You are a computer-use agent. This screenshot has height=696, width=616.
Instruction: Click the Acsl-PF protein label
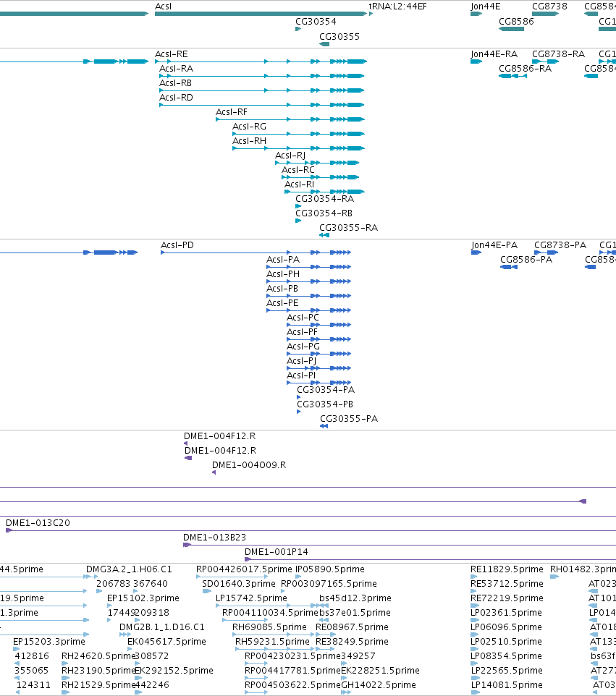(302, 332)
